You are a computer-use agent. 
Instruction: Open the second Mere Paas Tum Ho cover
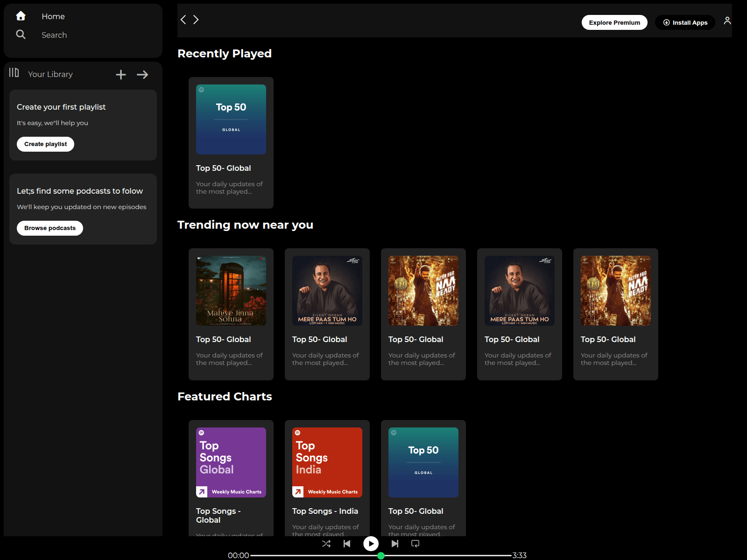point(520,291)
